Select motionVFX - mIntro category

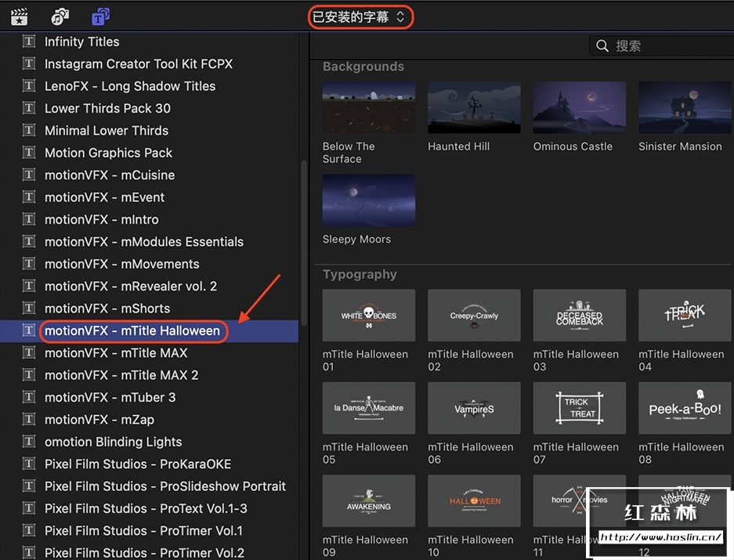click(x=102, y=219)
